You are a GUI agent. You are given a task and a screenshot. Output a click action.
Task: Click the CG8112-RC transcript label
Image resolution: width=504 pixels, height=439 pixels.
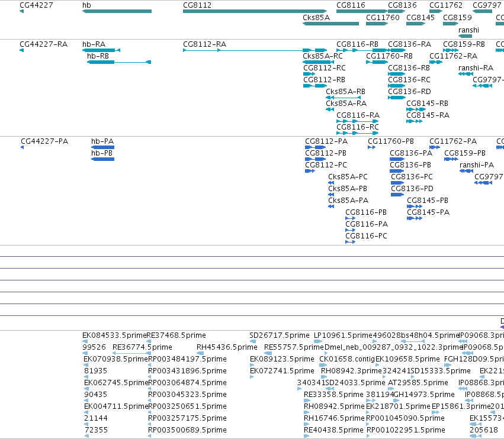[325, 68]
